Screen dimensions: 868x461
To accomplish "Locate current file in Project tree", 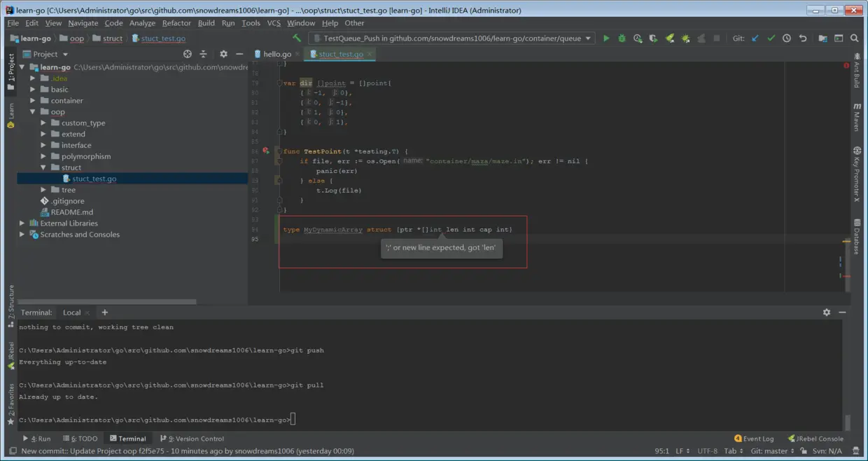I will coord(188,54).
